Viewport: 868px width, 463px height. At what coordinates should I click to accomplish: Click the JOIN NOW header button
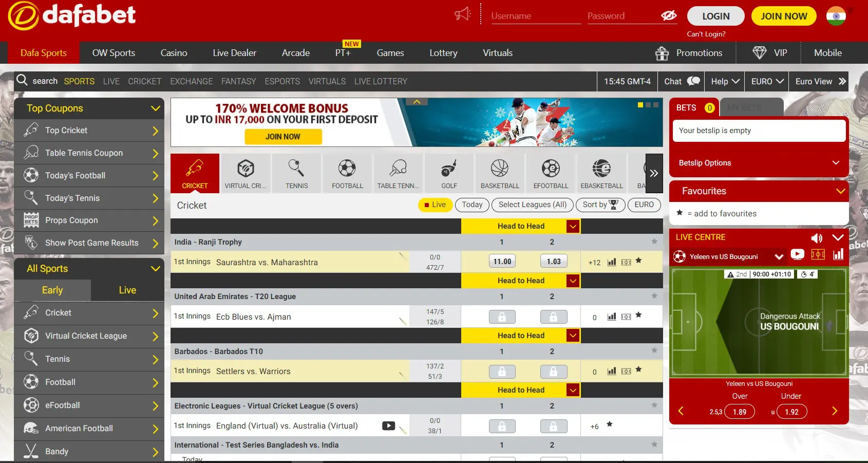click(x=784, y=16)
